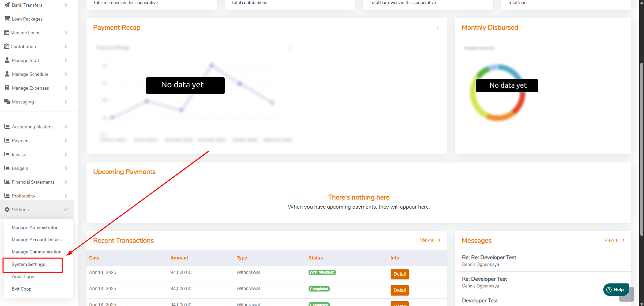Image resolution: width=644 pixels, height=306 pixels.
Task: Click the Status column header
Action: click(x=316, y=258)
